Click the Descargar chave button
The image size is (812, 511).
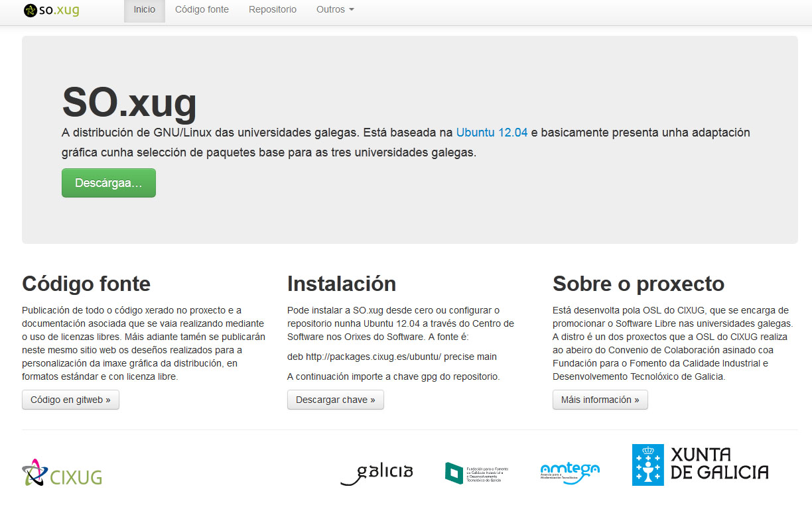336,400
